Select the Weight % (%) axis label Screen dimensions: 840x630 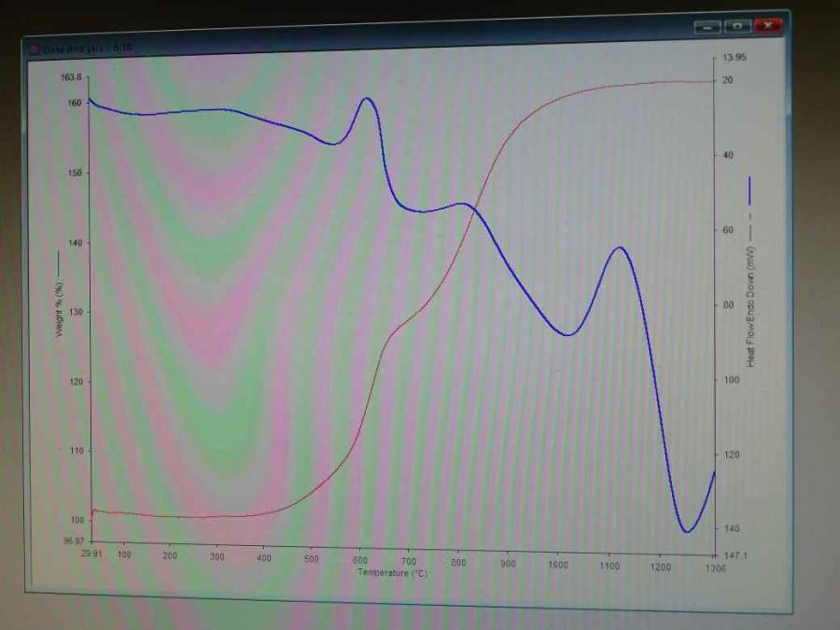pos(59,310)
